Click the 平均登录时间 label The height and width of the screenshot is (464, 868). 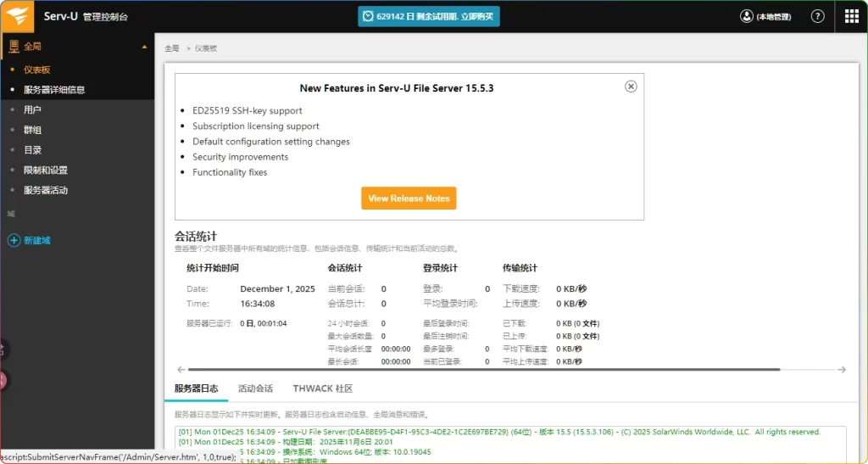(x=451, y=304)
